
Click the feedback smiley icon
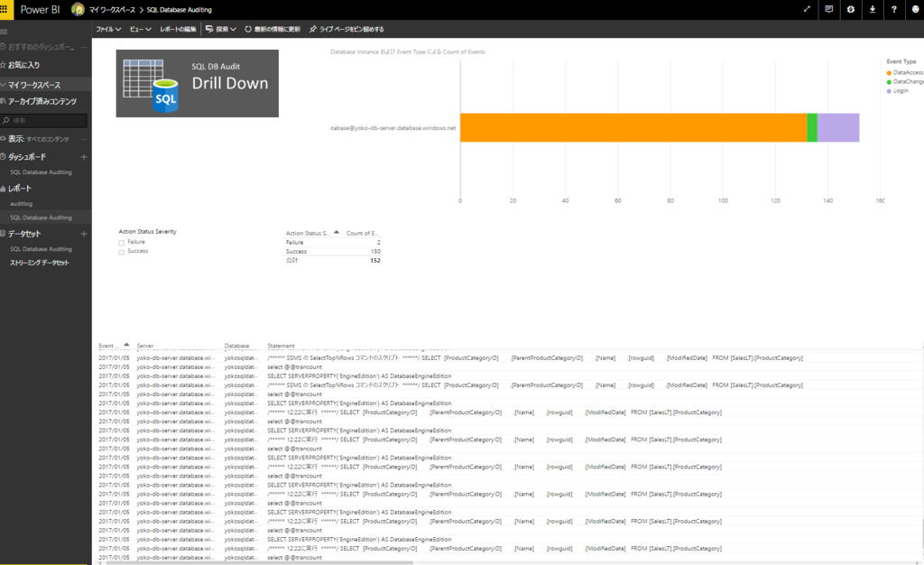click(916, 9)
